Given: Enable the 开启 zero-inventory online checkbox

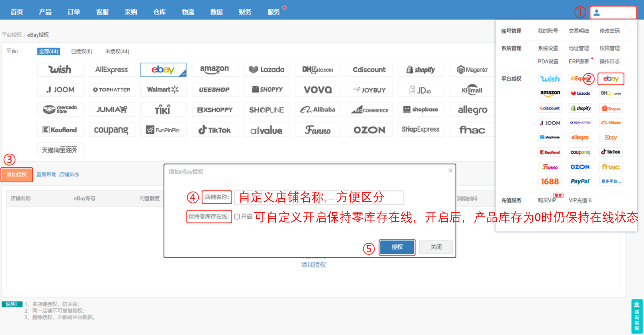Looking at the screenshot, I should pyautogui.click(x=237, y=217).
